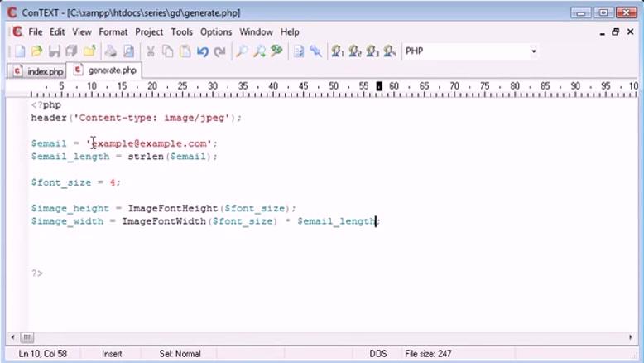Image resolution: width=644 pixels, height=363 pixels.
Task: Open the Format menu
Action: pyautogui.click(x=113, y=32)
